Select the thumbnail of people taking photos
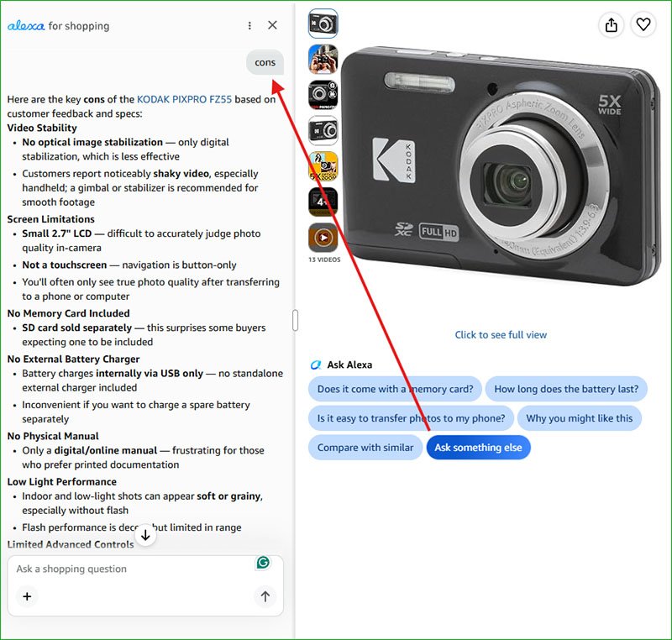This screenshot has height=640, width=672. 323,59
